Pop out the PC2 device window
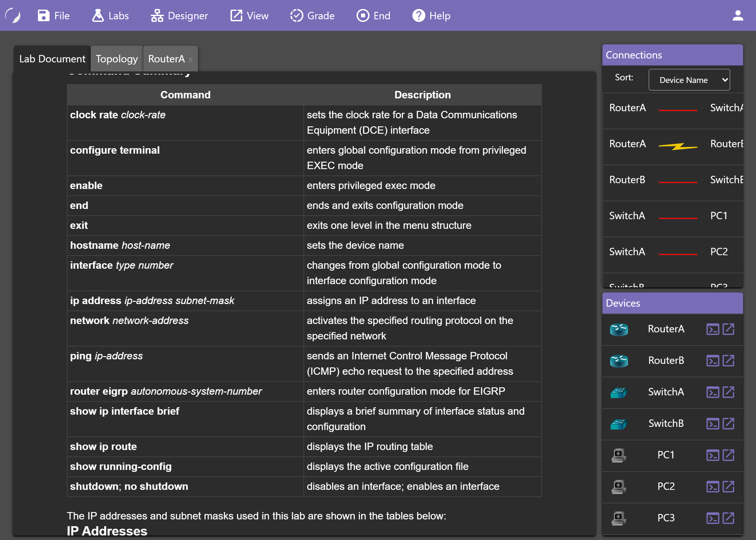 pyautogui.click(x=728, y=486)
